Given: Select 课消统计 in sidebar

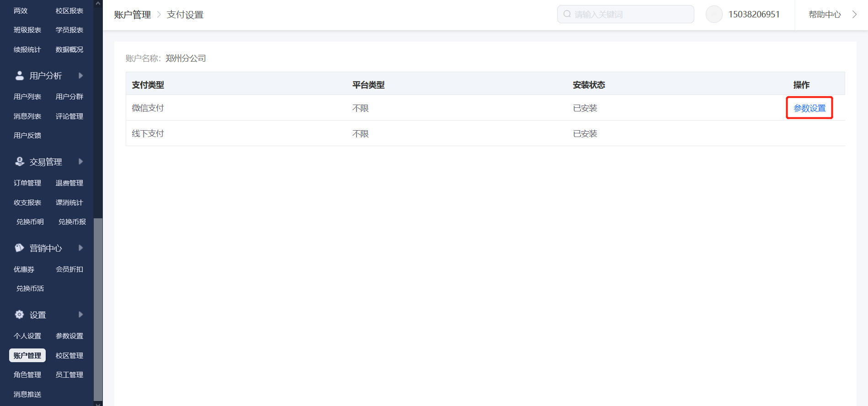Looking at the screenshot, I should pyautogui.click(x=69, y=203).
